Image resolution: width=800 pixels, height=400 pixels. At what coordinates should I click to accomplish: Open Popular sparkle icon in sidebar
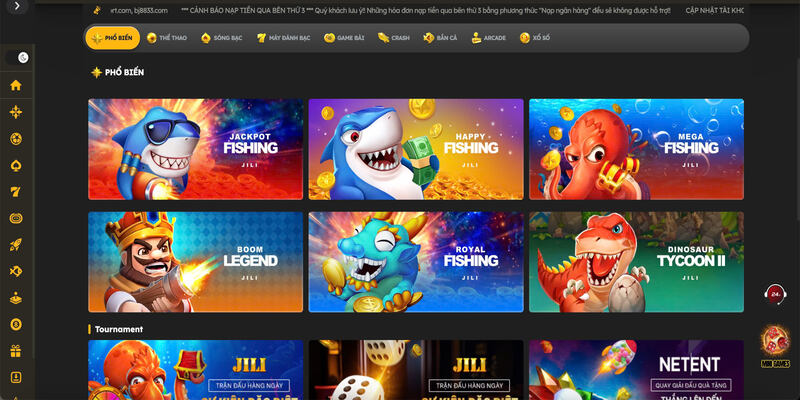click(x=16, y=112)
